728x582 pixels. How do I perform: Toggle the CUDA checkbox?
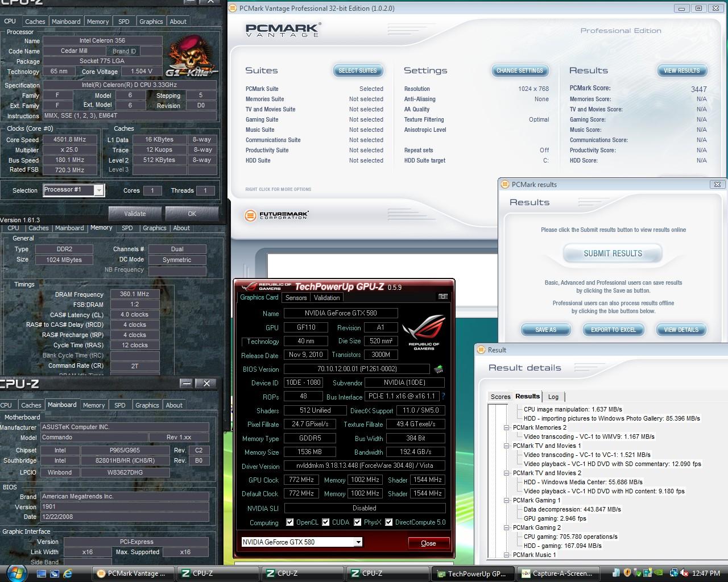326,522
